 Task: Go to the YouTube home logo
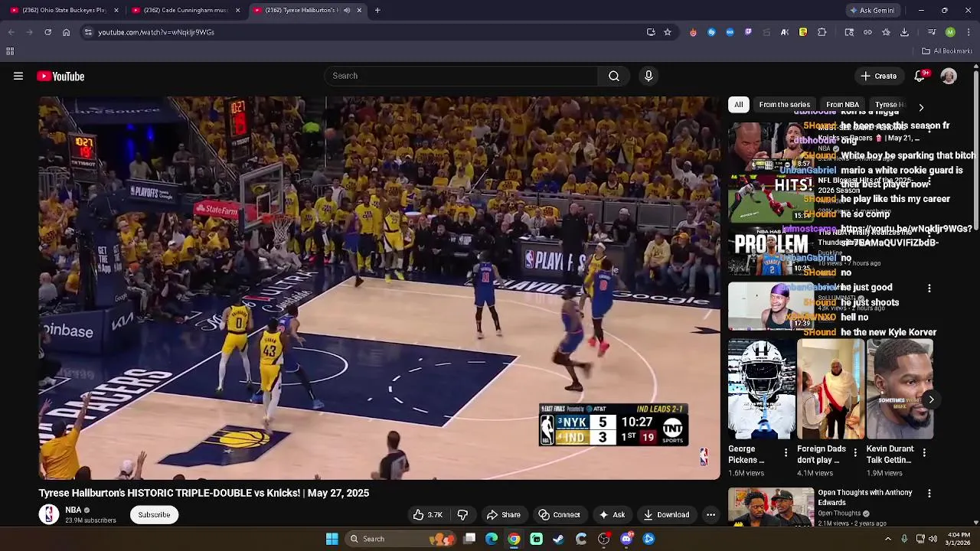pyautogui.click(x=60, y=76)
